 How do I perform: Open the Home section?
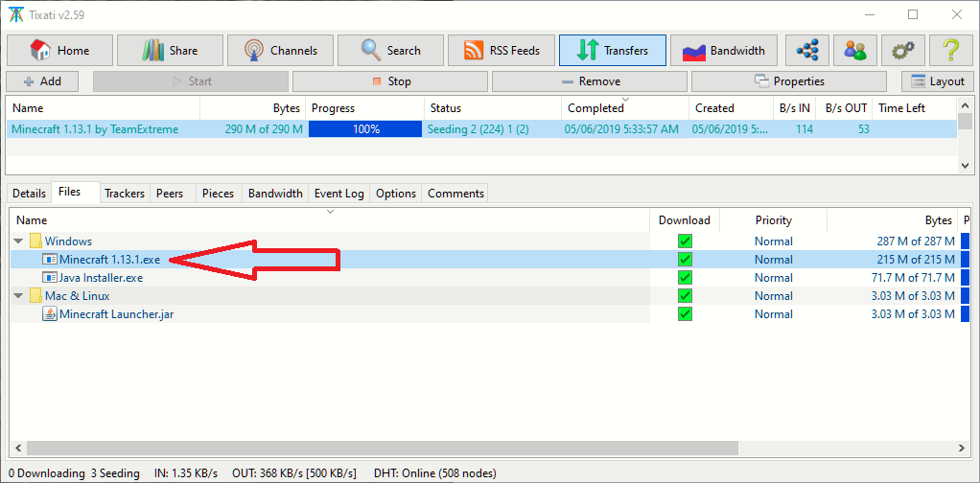(x=60, y=51)
